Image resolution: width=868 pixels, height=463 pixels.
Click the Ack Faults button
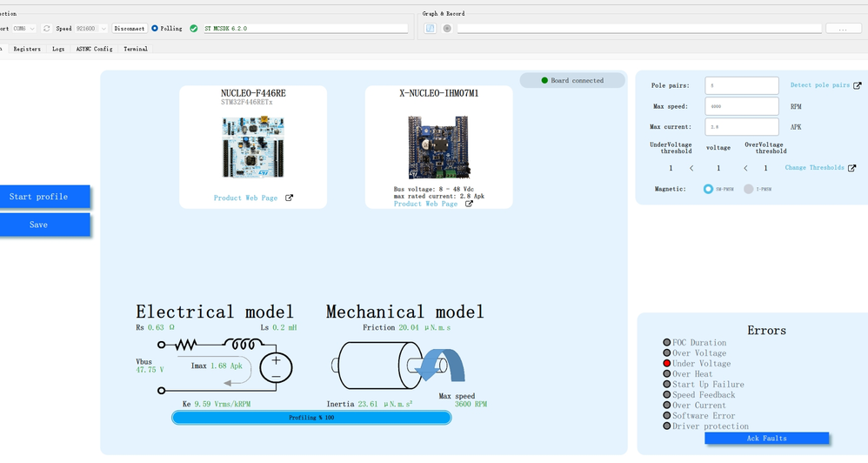(x=767, y=438)
